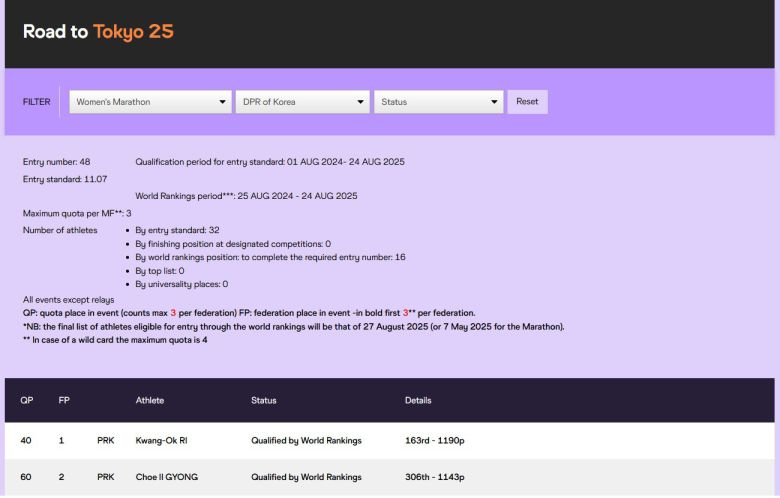Click PRK code in Choe Il GYONG's row
Image resolution: width=780 pixels, height=498 pixels.
pyautogui.click(x=106, y=477)
